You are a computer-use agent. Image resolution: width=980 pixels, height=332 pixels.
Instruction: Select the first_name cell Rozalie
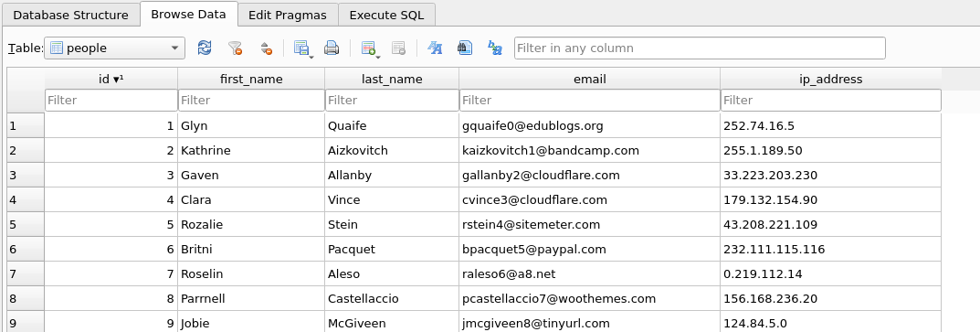pyautogui.click(x=251, y=224)
